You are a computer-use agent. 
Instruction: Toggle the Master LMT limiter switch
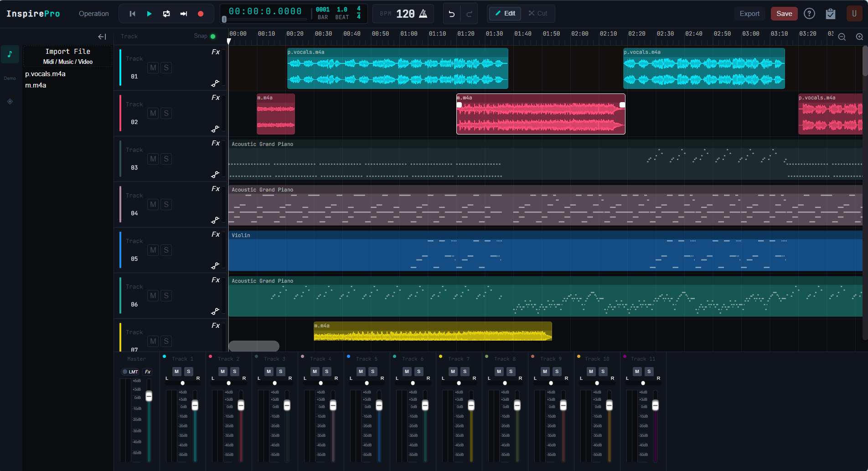(x=130, y=372)
